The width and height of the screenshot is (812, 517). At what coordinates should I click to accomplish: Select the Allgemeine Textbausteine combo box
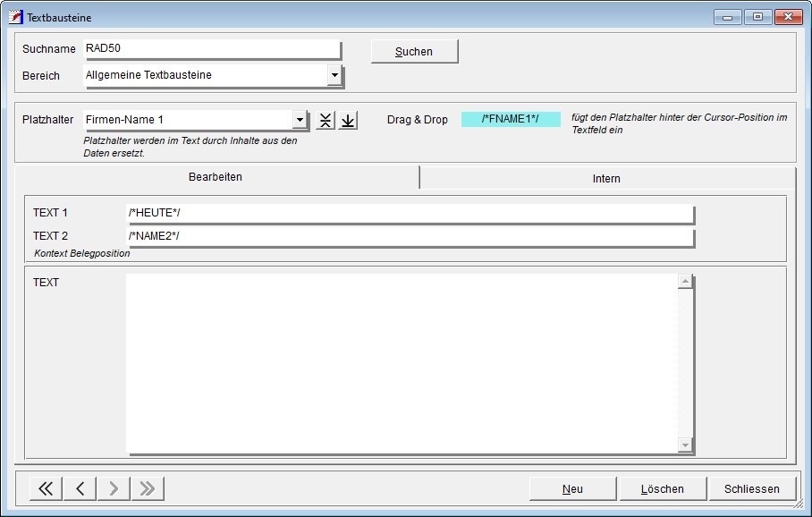pyautogui.click(x=212, y=75)
